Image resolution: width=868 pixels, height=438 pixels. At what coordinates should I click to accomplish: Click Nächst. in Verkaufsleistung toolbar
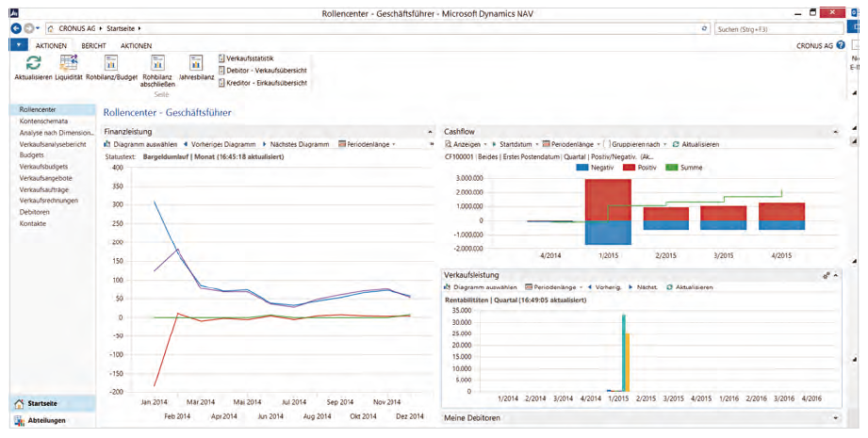tap(644, 287)
